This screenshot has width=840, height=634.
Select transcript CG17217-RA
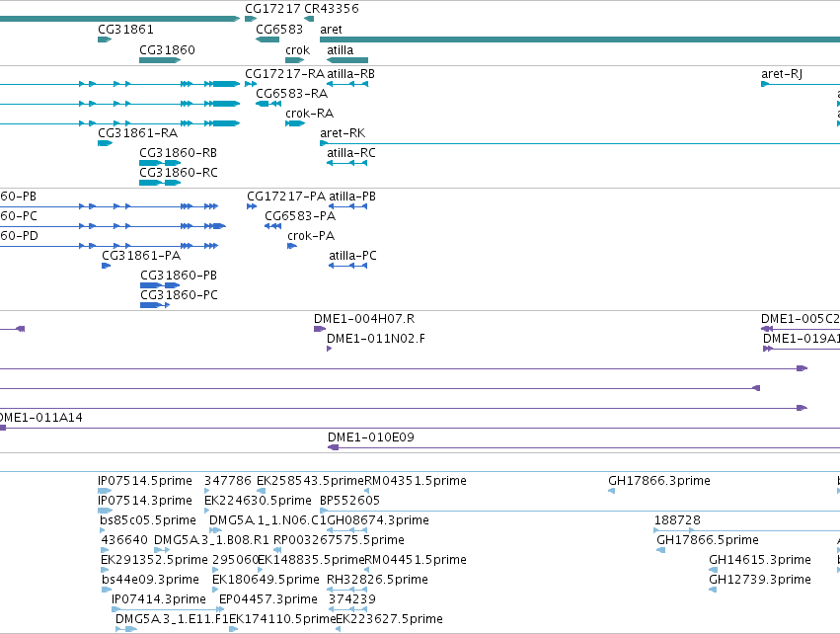pyautogui.click(x=251, y=84)
